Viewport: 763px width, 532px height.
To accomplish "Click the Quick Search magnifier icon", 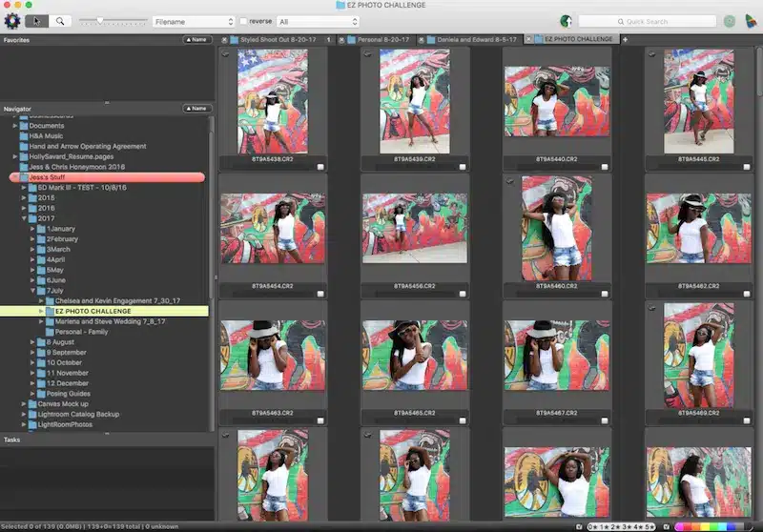I will [x=621, y=21].
